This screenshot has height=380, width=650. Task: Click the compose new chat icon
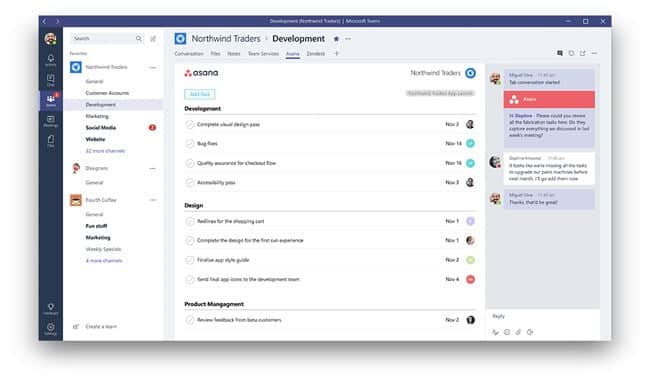click(153, 39)
